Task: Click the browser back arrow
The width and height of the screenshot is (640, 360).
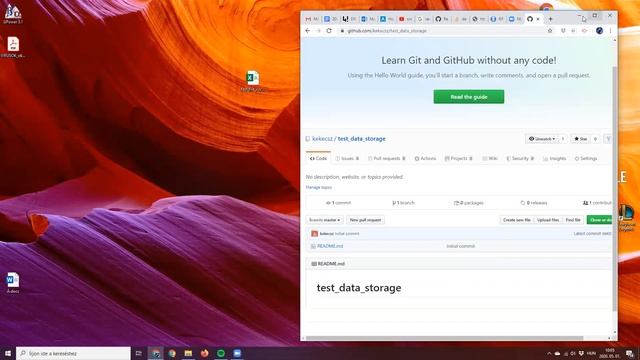Action: [308, 31]
